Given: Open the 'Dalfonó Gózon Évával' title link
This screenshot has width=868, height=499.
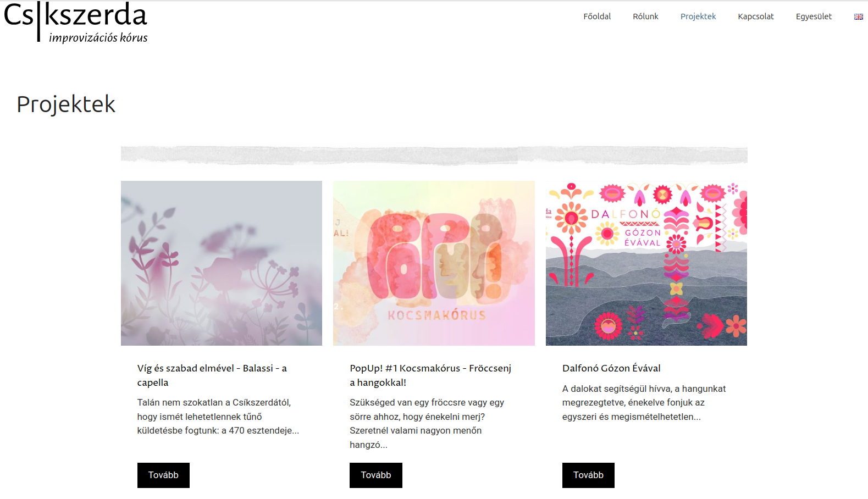Looking at the screenshot, I should coord(611,368).
